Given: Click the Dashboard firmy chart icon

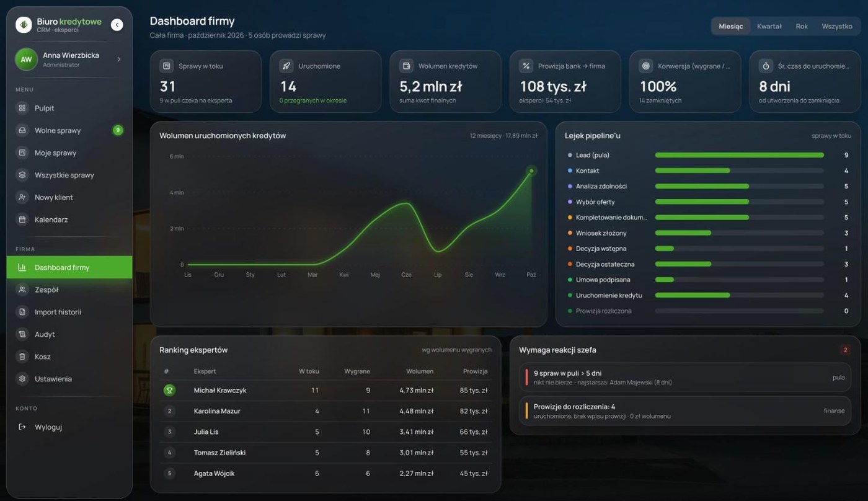Looking at the screenshot, I should (x=22, y=268).
